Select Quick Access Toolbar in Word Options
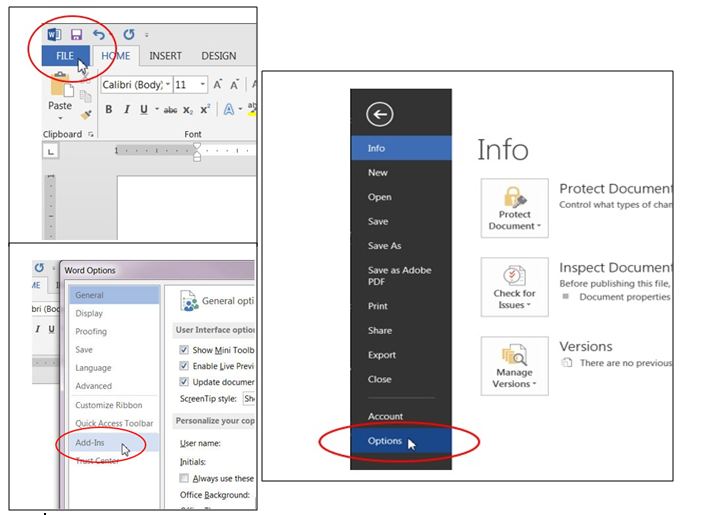The height and width of the screenshot is (515, 701). click(x=114, y=423)
